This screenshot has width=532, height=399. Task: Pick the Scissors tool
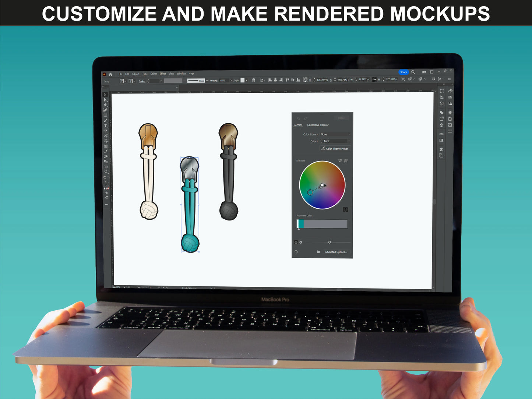coord(106,136)
